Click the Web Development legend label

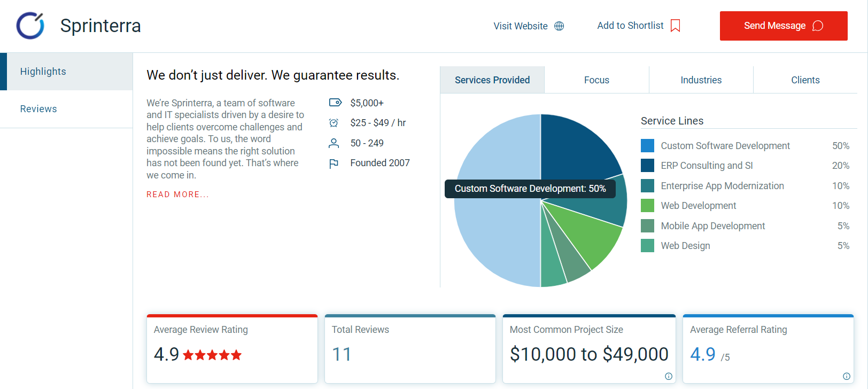[x=698, y=206]
